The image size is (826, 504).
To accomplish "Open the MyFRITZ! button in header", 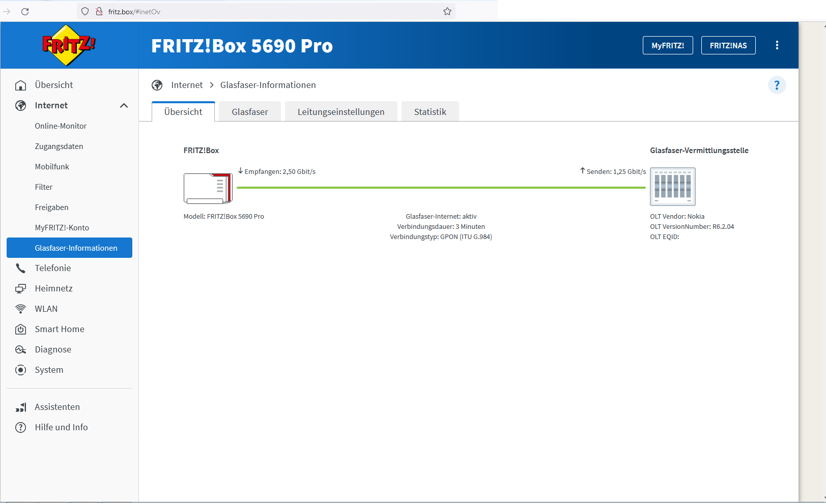I will point(668,45).
